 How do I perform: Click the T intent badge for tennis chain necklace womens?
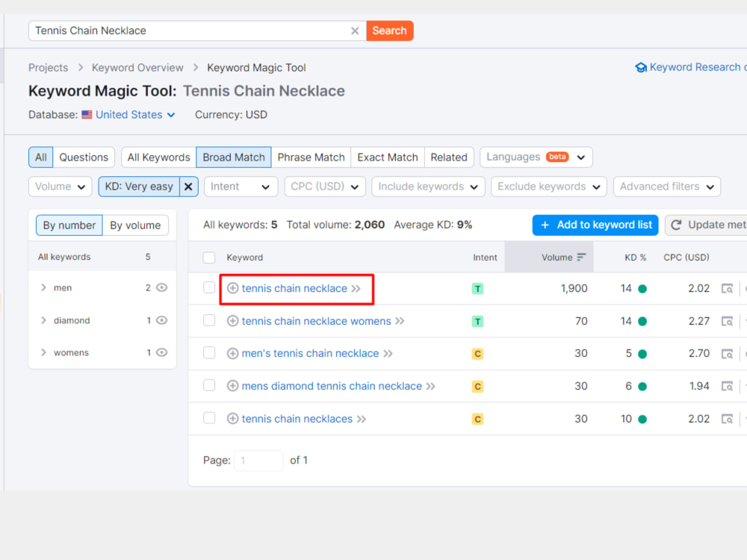click(x=477, y=321)
